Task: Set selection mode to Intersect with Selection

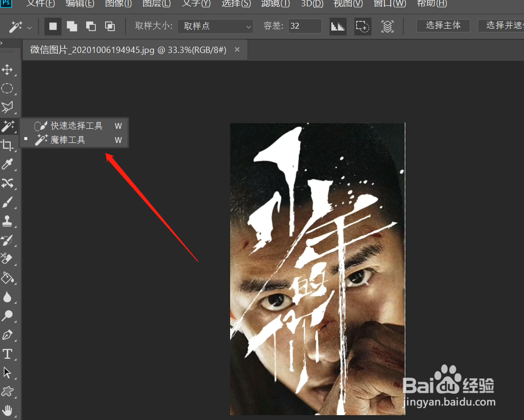Action: (110, 26)
